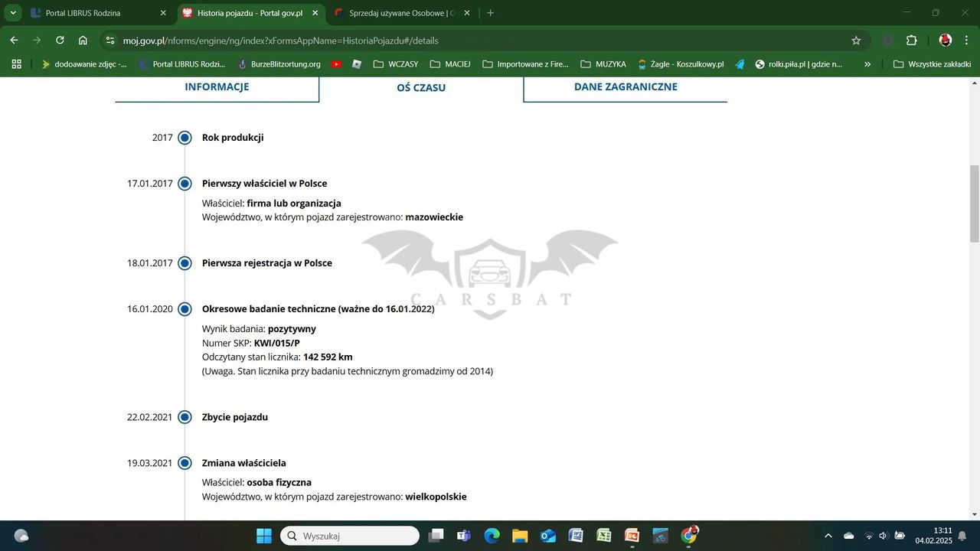This screenshot has height=551, width=980.
Task: Expand hidden system tray icons
Action: pyautogui.click(x=828, y=536)
